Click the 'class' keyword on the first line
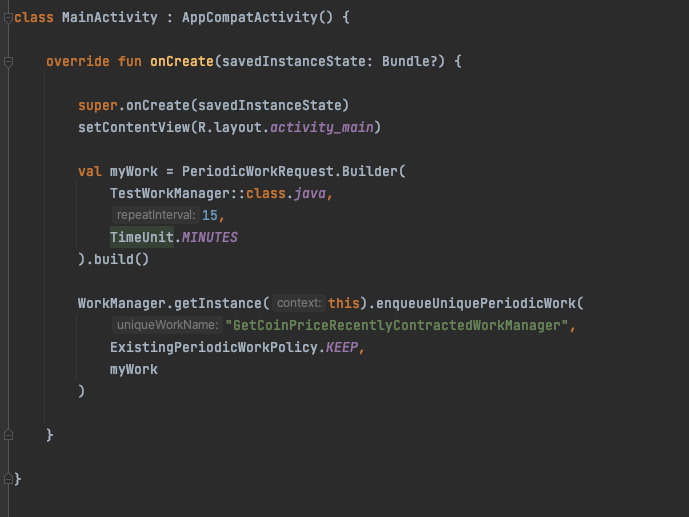This screenshot has width=689, height=517. pos(34,18)
